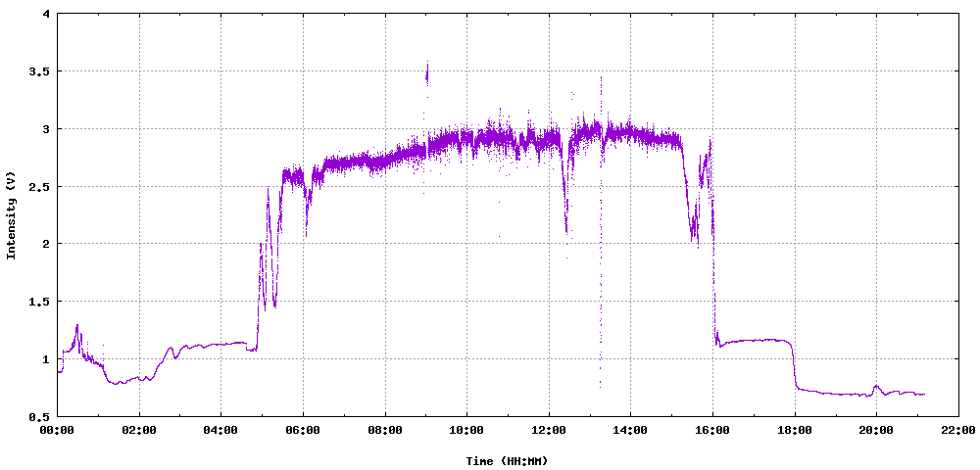Screen dimensions: 980x470
Task: Click the flat plateau of the trace at 17:00
Action: click(x=753, y=340)
